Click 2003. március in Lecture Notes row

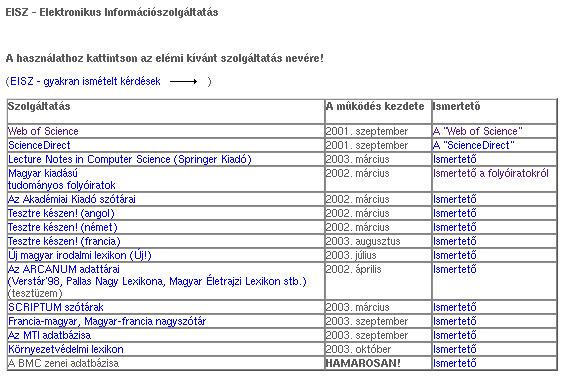click(357, 159)
